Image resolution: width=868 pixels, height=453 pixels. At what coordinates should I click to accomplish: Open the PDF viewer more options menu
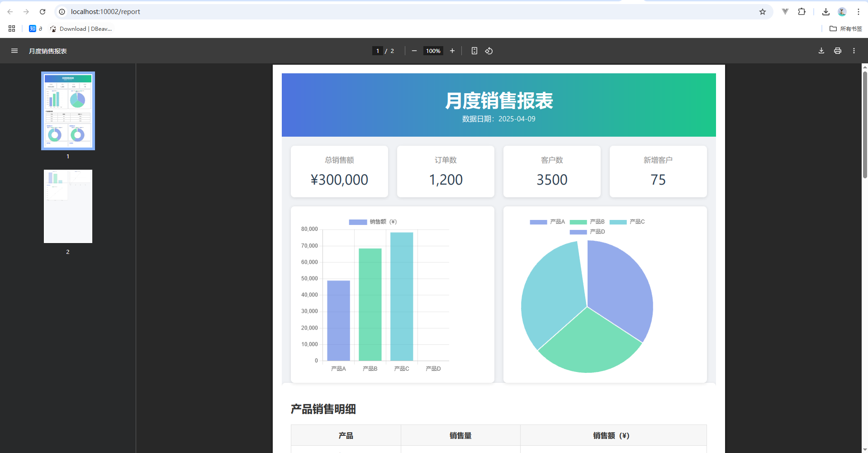(854, 51)
